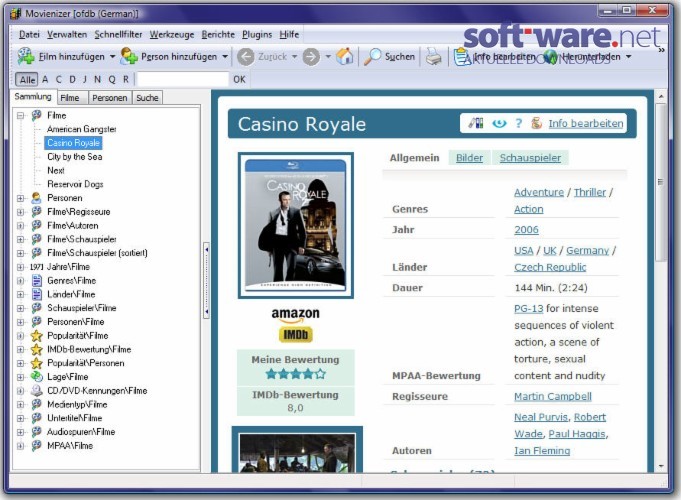681x500 pixels.
Task: Click the scrollbar down arrow of details pane
Action: coord(661,467)
